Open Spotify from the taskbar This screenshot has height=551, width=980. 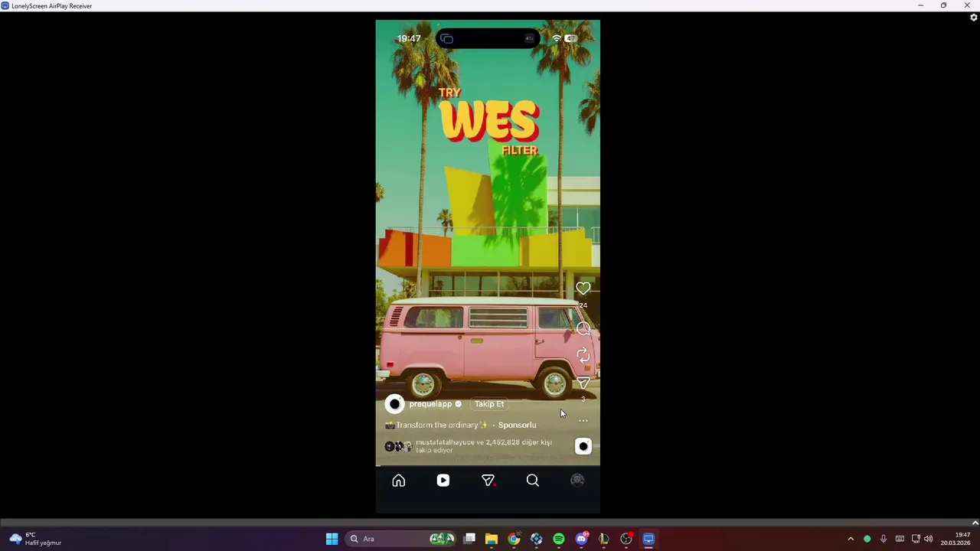[x=559, y=539]
